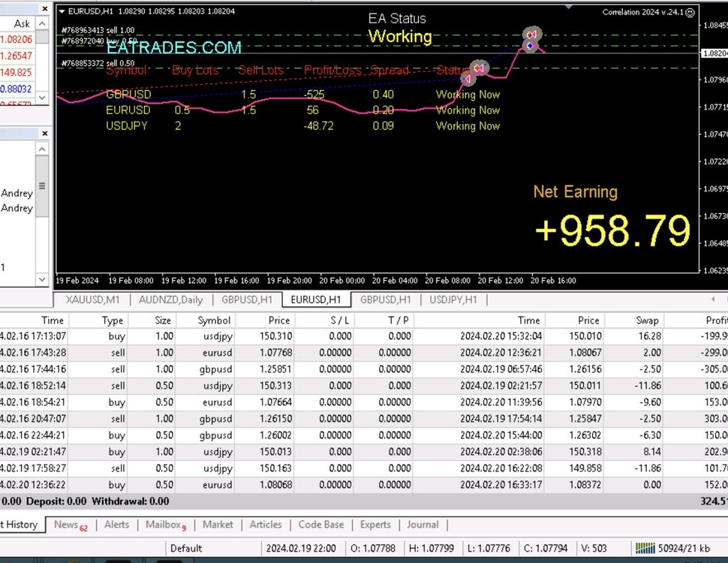Click the 149.825 ask price
The width and height of the screenshot is (728, 563).
click(17, 73)
